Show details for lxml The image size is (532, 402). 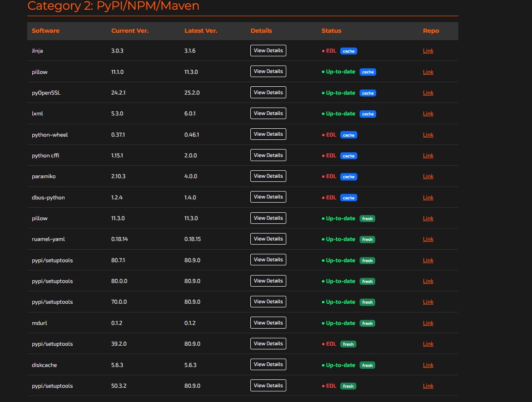(x=268, y=113)
